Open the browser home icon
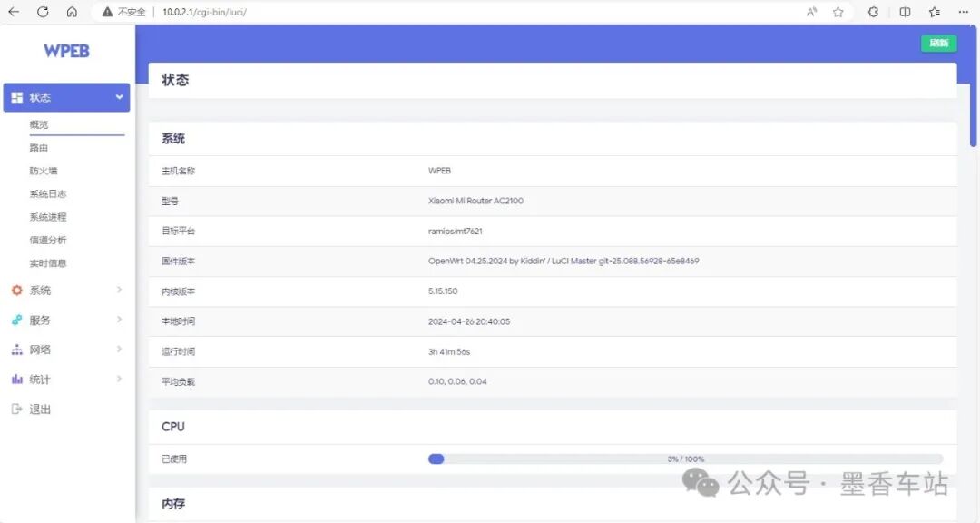Screen dimensions: 980x523 pyautogui.click(x=72, y=12)
